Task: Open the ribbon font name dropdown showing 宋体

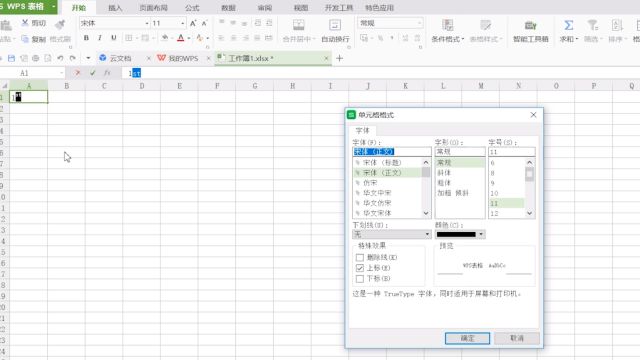Action: coord(147,23)
